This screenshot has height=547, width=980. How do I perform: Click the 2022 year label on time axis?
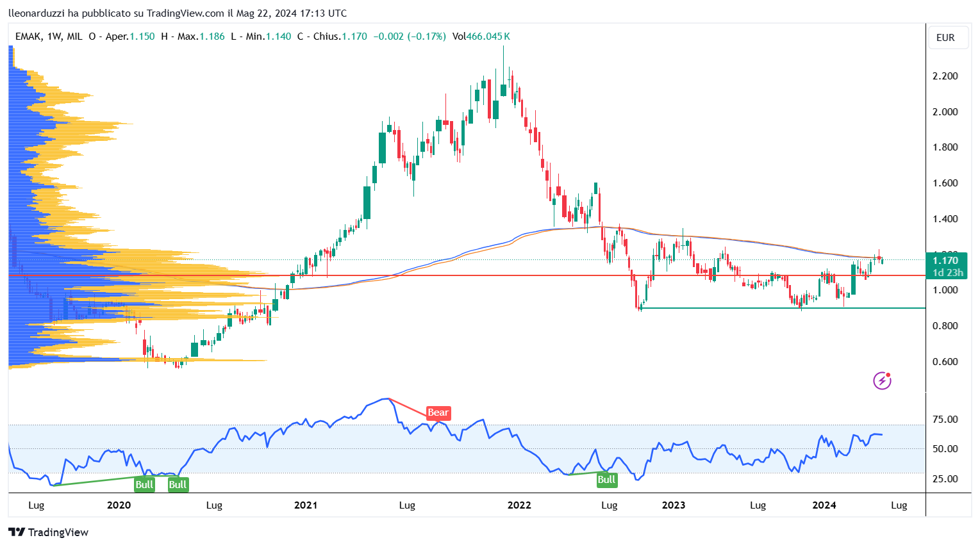519,505
